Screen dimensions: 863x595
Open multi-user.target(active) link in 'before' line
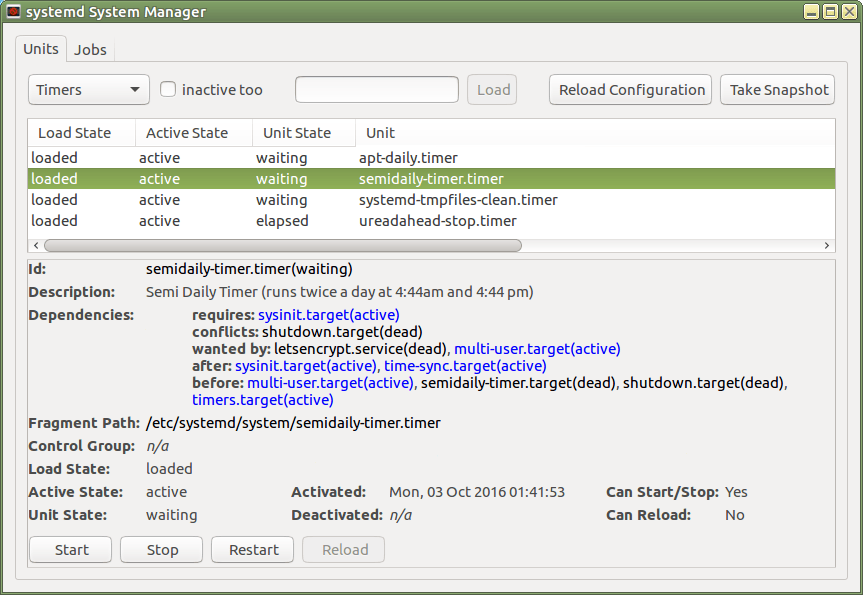330,383
